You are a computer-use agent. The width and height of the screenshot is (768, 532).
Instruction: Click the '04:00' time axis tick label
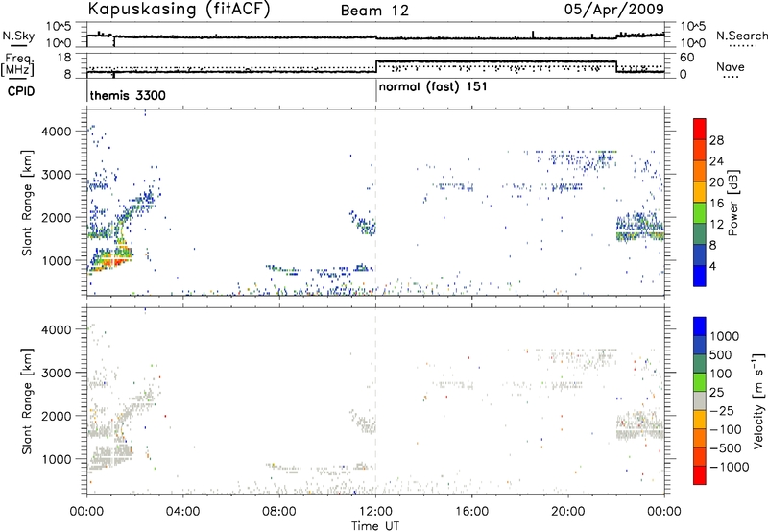pos(182,512)
